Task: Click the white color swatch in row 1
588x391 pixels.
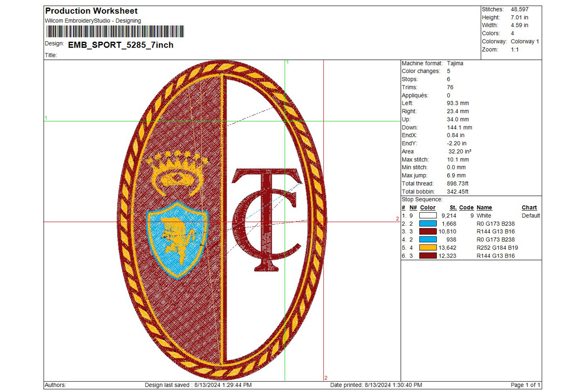Action: [x=427, y=215]
